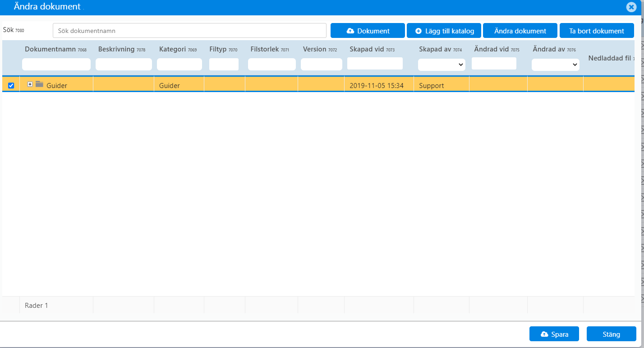Image resolution: width=644 pixels, height=348 pixels.
Task: Upload with the Dokument button
Action: click(x=368, y=31)
